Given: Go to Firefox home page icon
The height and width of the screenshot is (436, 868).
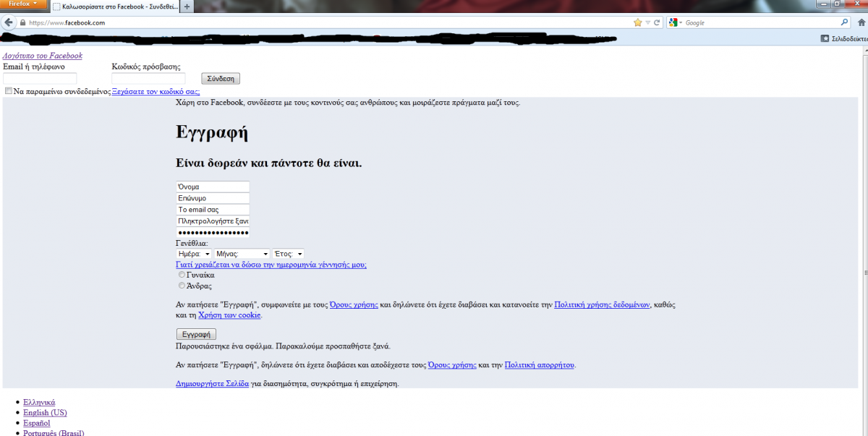Looking at the screenshot, I should 861,22.
